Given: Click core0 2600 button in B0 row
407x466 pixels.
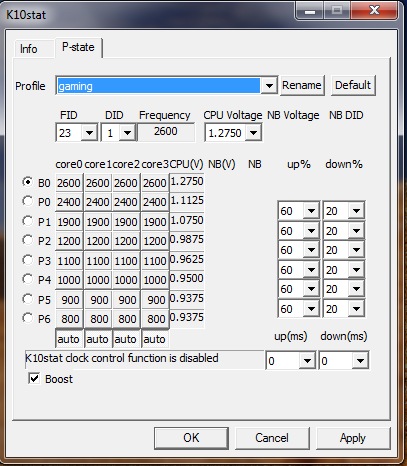Looking at the screenshot, I should (69, 183).
